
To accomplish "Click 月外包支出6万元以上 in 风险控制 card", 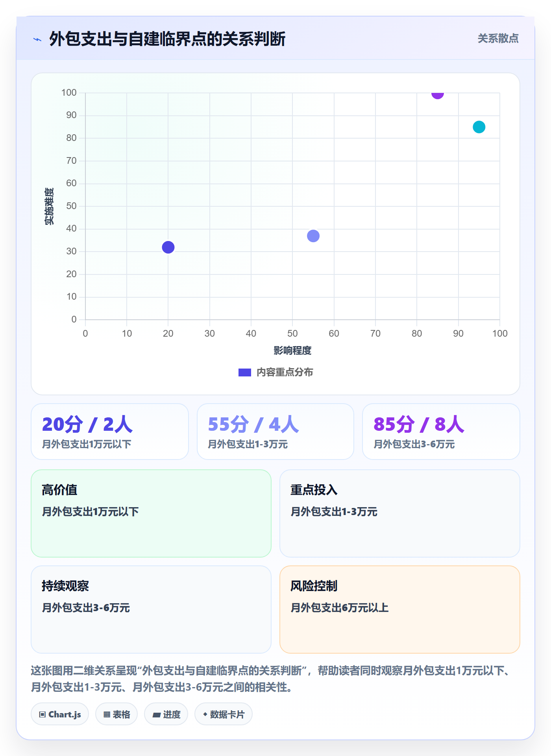I will (339, 608).
